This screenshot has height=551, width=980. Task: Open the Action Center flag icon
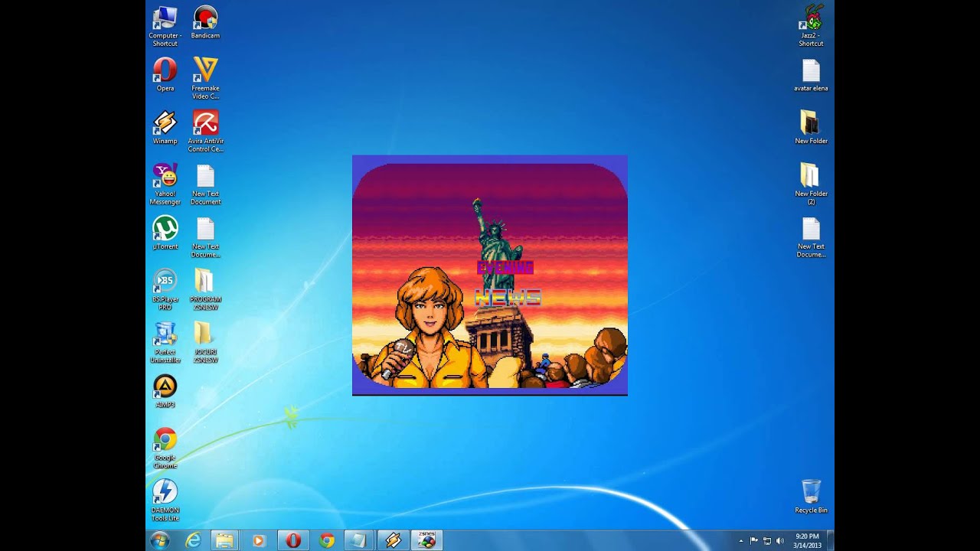[x=754, y=540]
